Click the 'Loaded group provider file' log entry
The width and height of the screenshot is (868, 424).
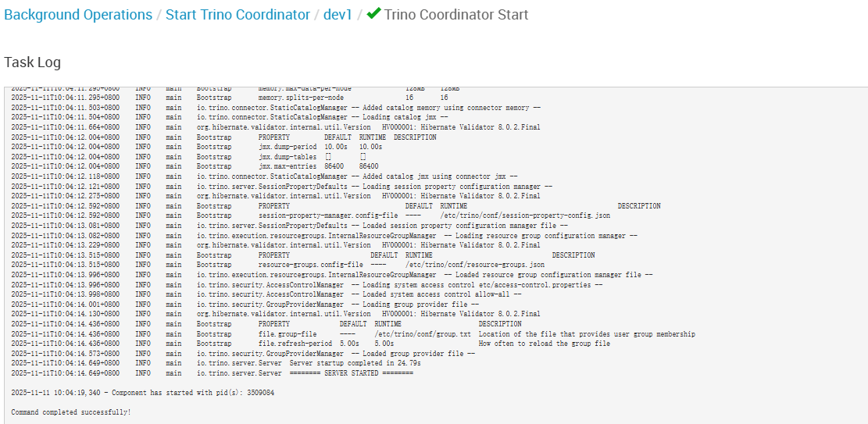click(413, 354)
